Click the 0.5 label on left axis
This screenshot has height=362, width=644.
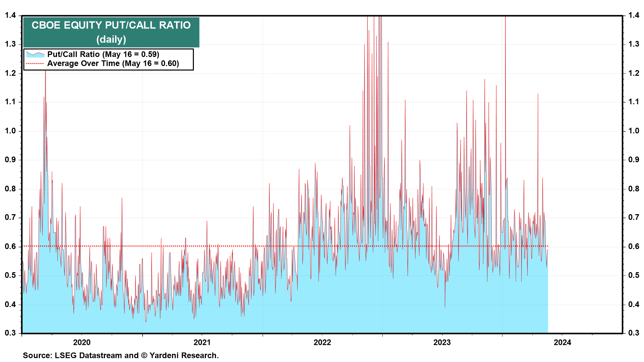[10, 275]
